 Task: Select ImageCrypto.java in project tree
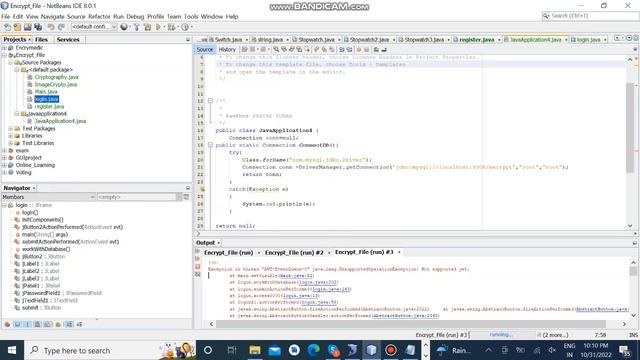pos(56,84)
